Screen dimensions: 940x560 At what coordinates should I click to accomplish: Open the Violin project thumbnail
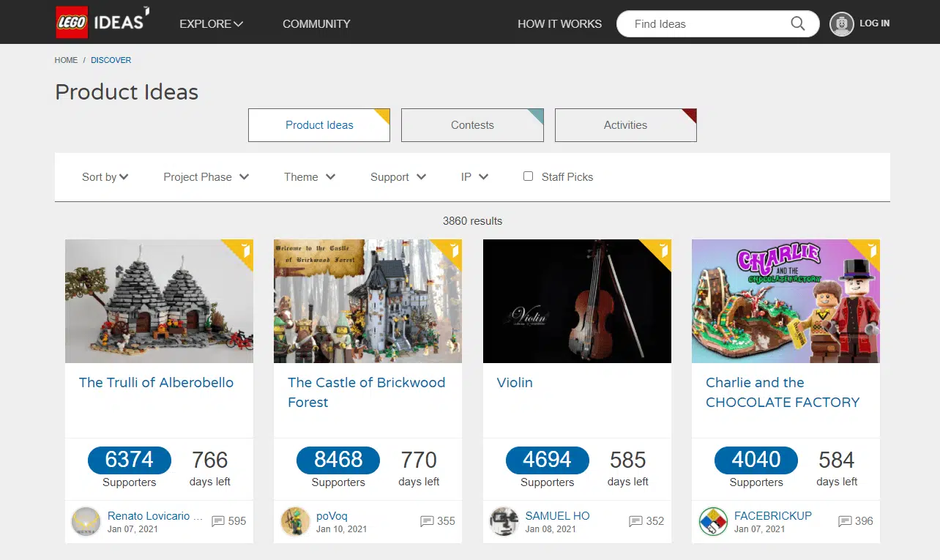coord(577,301)
